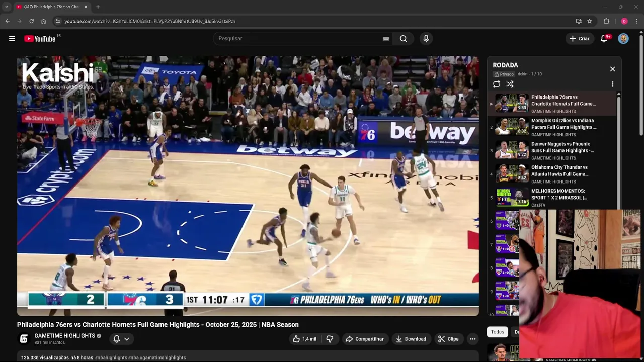Click the browser address bar URL
Screen dimensions: 644x362
pos(150,21)
